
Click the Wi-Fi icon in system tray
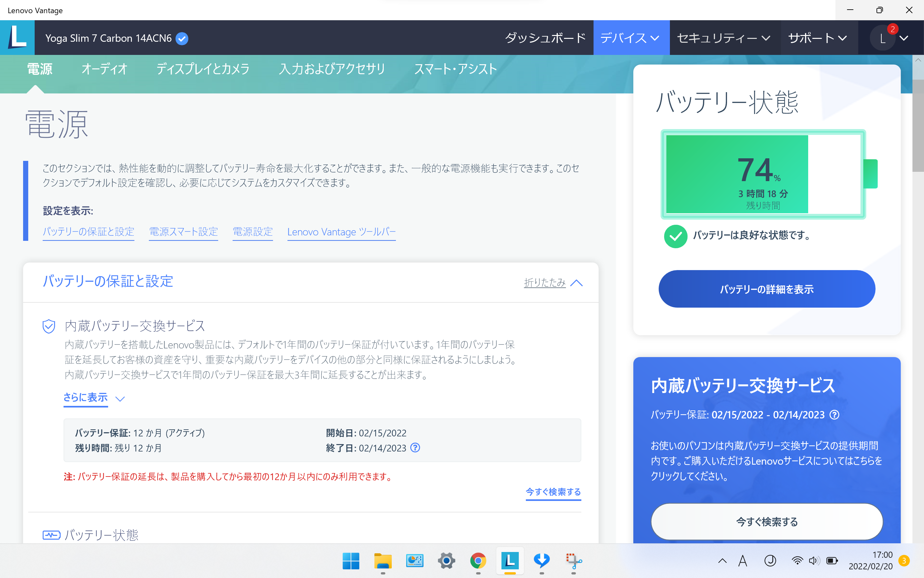coord(797,561)
